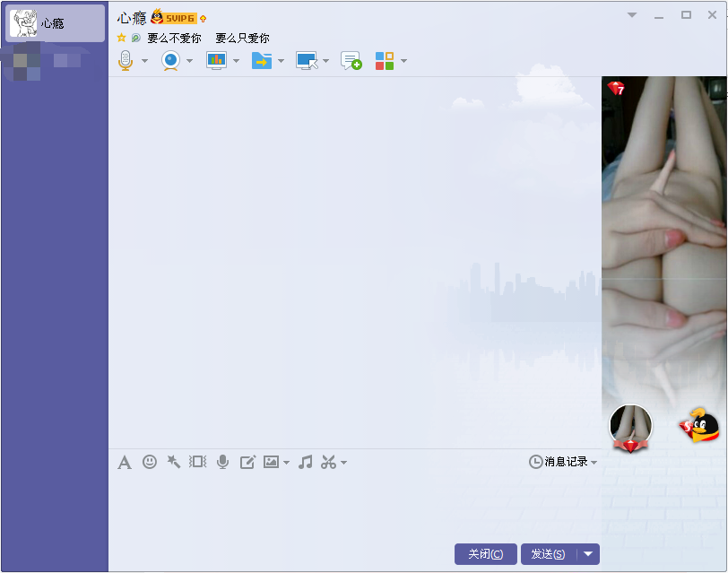Expand apps dropdown arrow
This screenshot has width=728, height=573.
point(403,61)
